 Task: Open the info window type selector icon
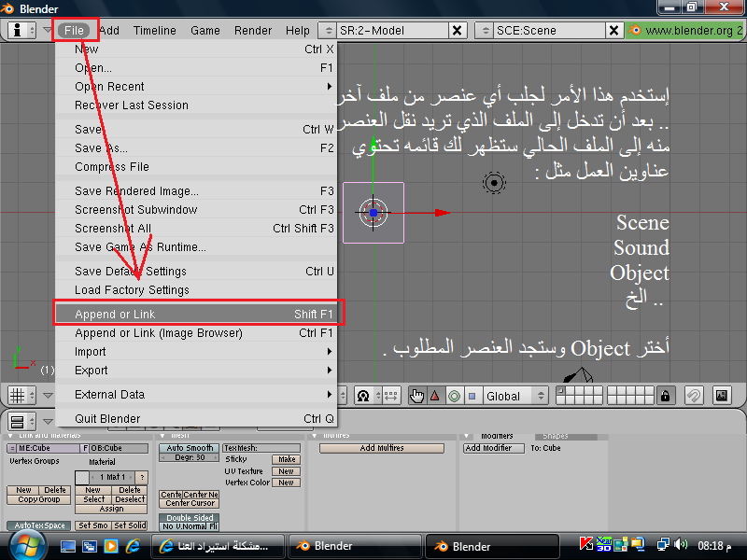[x=21, y=31]
